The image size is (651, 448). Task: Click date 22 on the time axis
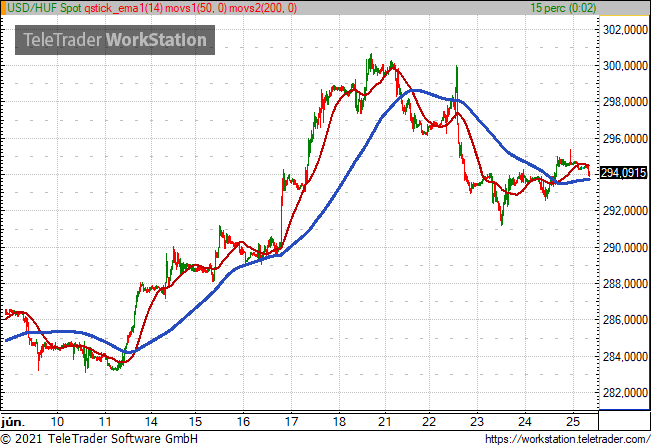tap(429, 422)
